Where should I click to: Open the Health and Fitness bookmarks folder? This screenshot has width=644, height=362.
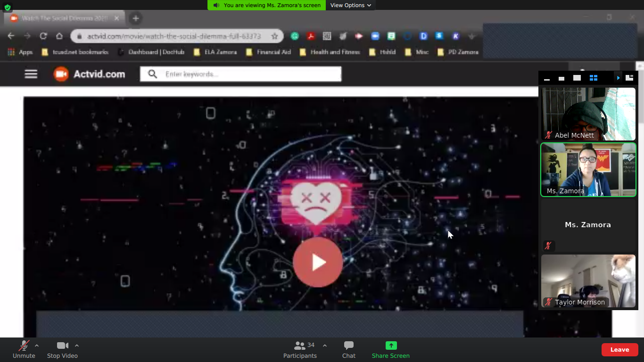330,52
